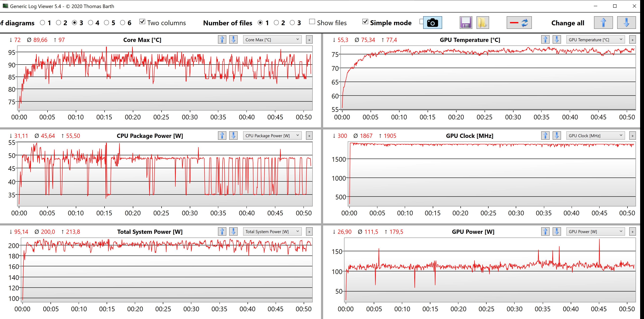The height and width of the screenshot is (319, 644).
Task: Expand the Total System Power dropdown
Action: (272, 231)
